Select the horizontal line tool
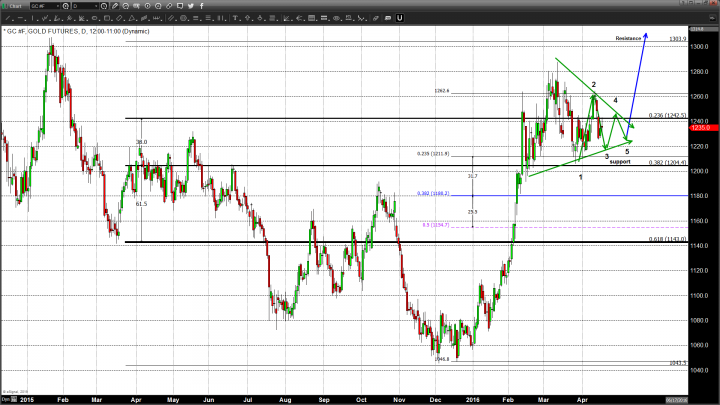The width and height of the screenshot is (720, 405). (21, 18)
